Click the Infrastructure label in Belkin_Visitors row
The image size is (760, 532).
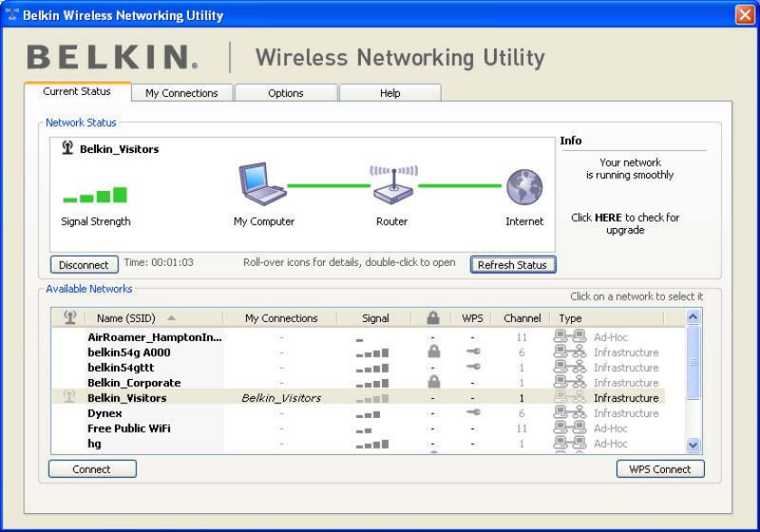click(x=626, y=398)
